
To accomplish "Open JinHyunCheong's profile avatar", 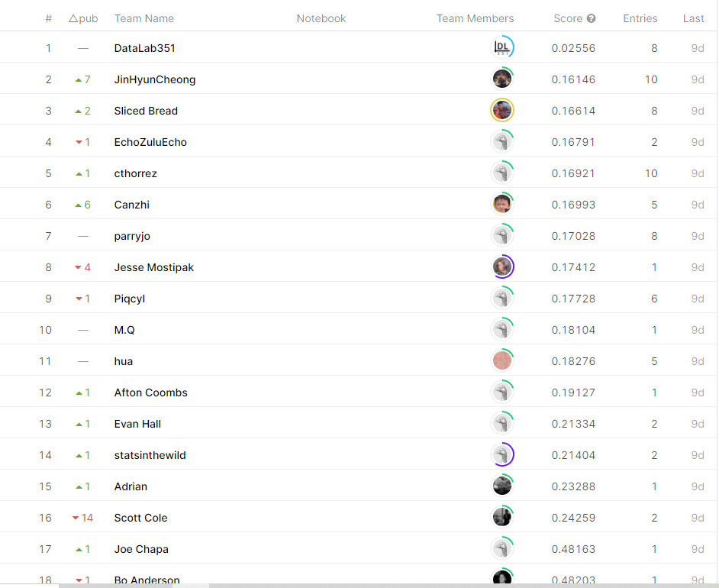I will coord(501,79).
